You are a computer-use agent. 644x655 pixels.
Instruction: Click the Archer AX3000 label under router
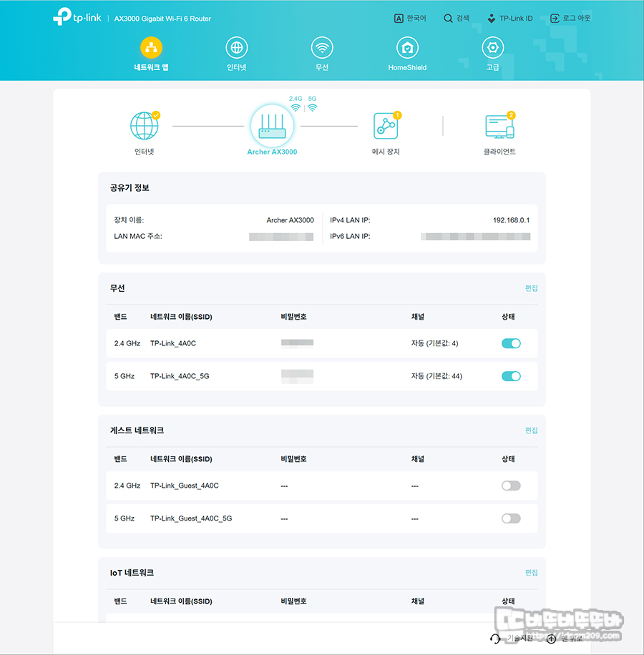click(272, 152)
